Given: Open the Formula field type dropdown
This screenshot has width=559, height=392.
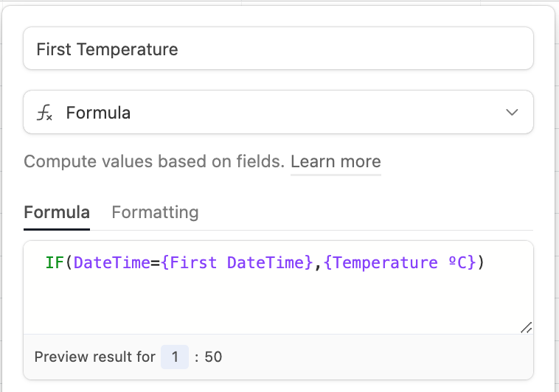Looking at the screenshot, I should (279, 112).
